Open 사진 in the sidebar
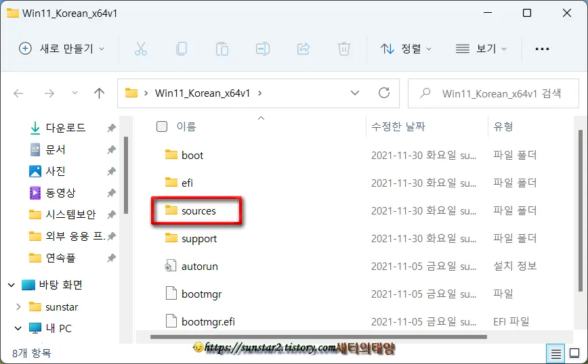The image size is (588, 364). (56, 171)
